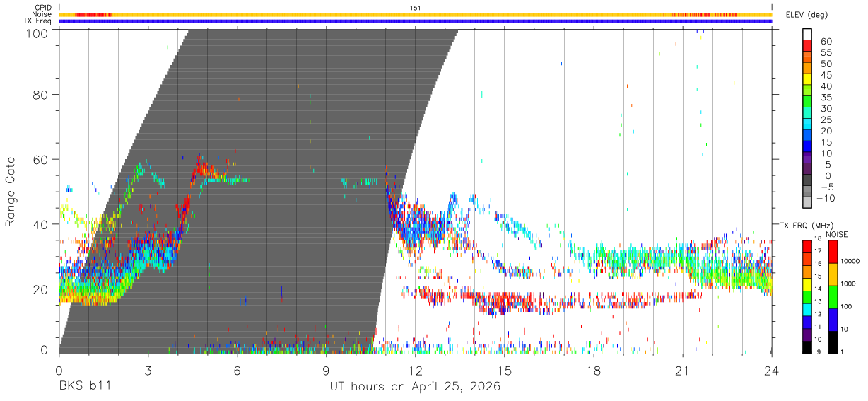Click the x-axis tick label "12"

416,370
